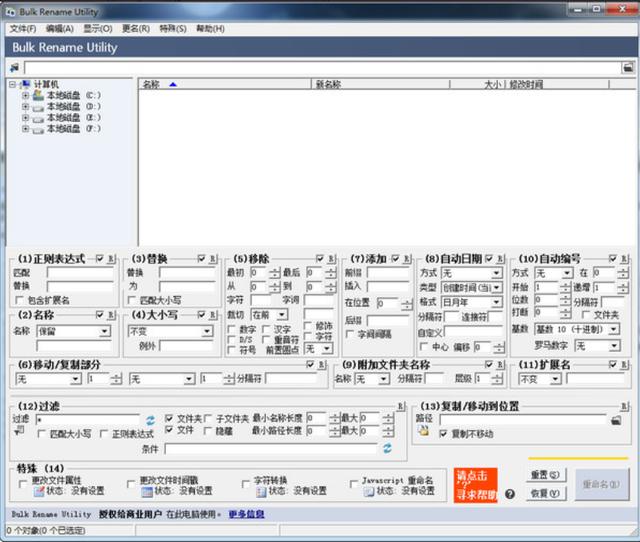The width and height of the screenshot is (640, 542).
Task: Click the R reset icon of Auto Date section 8
Action: 501,259
